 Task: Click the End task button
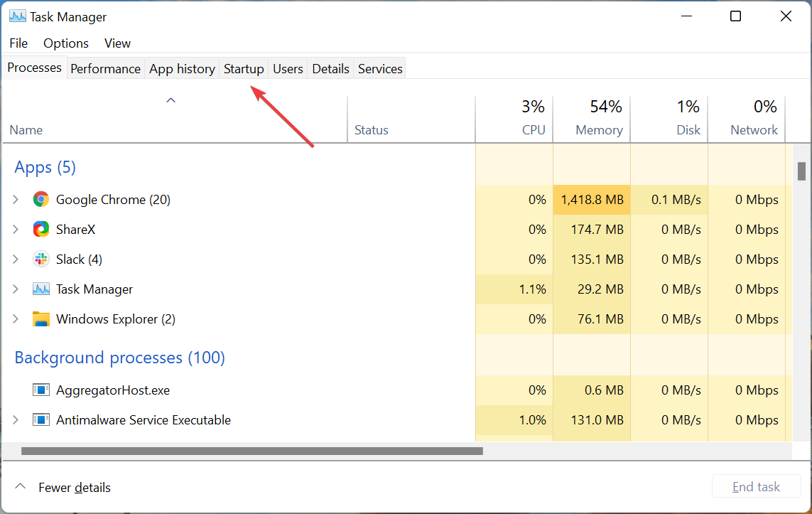(x=756, y=486)
